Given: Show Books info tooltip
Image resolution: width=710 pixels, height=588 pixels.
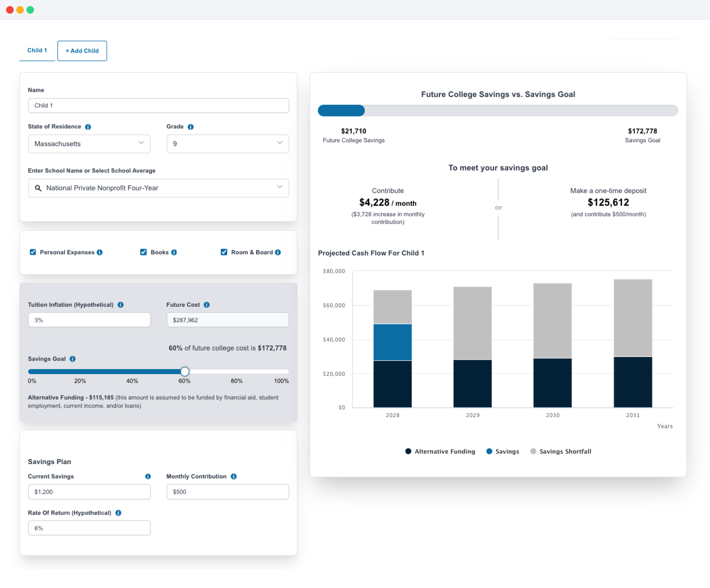Looking at the screenshot, I should click(x=174, y=252).
